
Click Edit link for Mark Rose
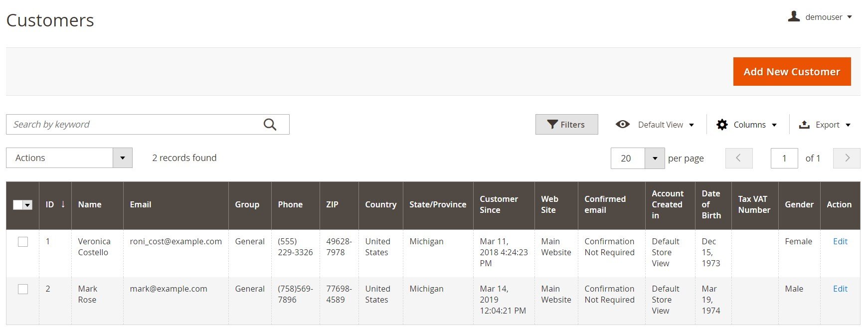point(840,289)
